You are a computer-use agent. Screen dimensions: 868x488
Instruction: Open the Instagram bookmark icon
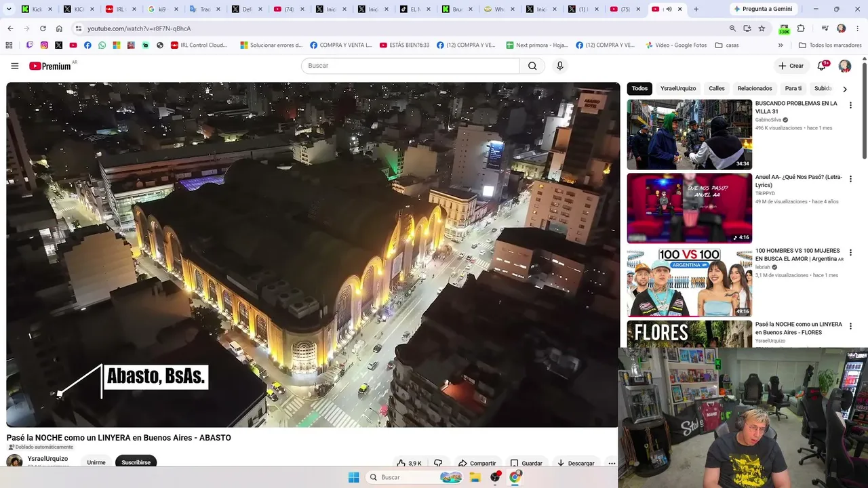coord(44,45)
